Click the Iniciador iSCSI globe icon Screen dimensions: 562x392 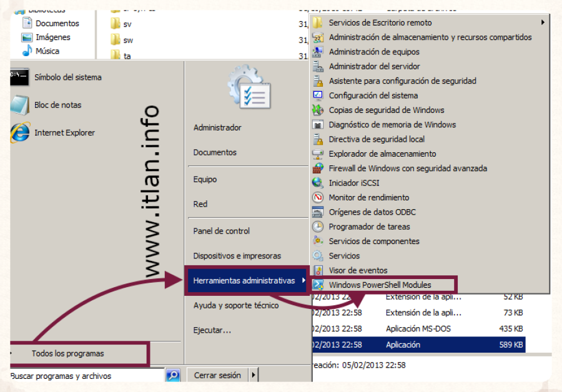click(318, 183)
